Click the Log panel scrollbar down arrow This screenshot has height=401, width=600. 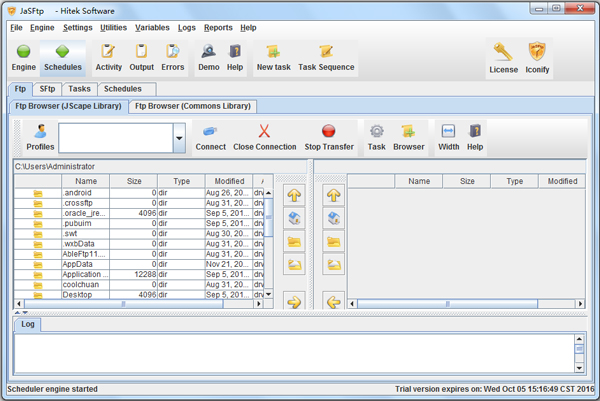coord(579,368)
